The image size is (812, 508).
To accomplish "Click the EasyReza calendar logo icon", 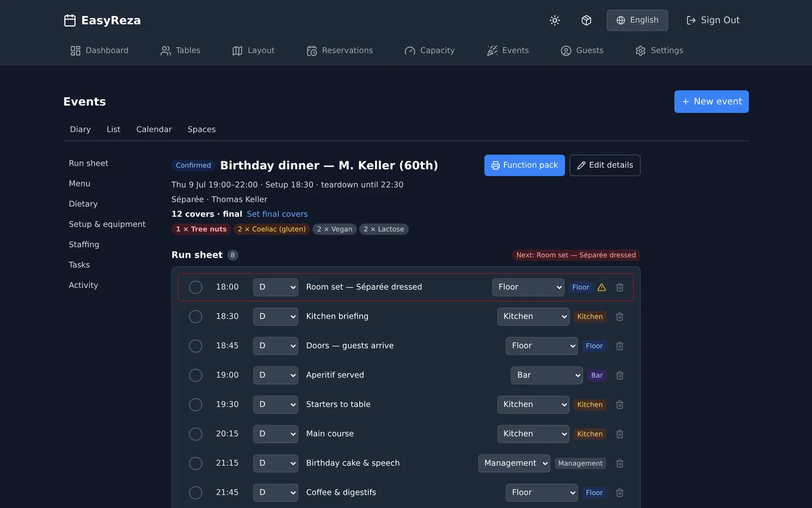I will pyautogui.click(x=70, y=20).
